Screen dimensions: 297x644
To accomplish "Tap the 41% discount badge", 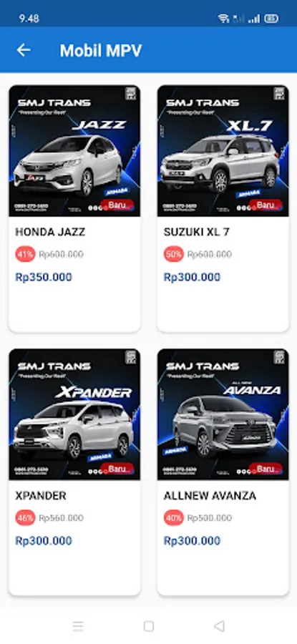I will click(x=26, y=254).
